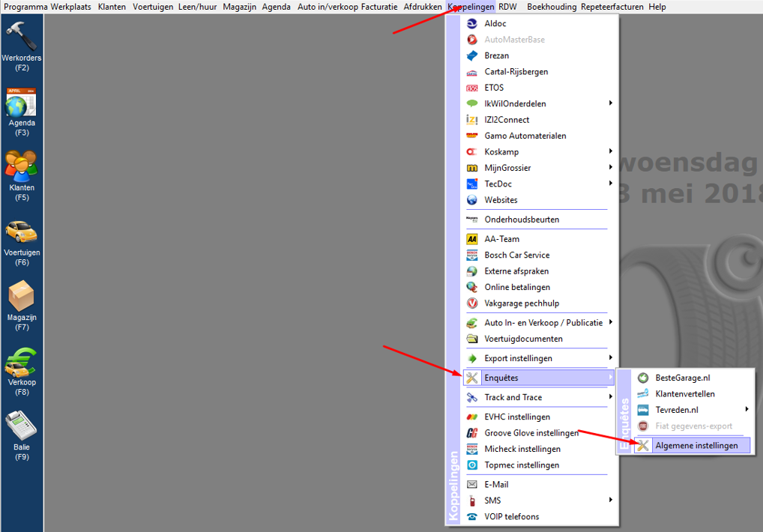763x532 pixels.
Task: Click the Brezan blue icon
Action: coord(472,55)
